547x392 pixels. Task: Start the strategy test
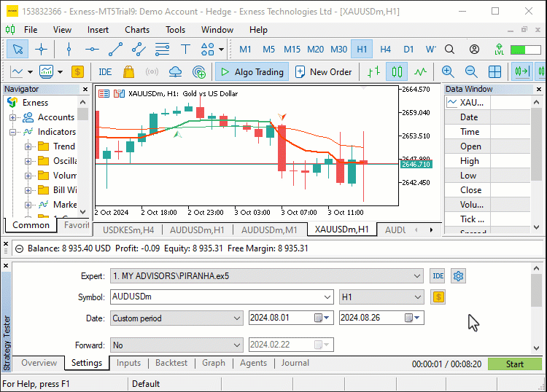click(515, 364)
